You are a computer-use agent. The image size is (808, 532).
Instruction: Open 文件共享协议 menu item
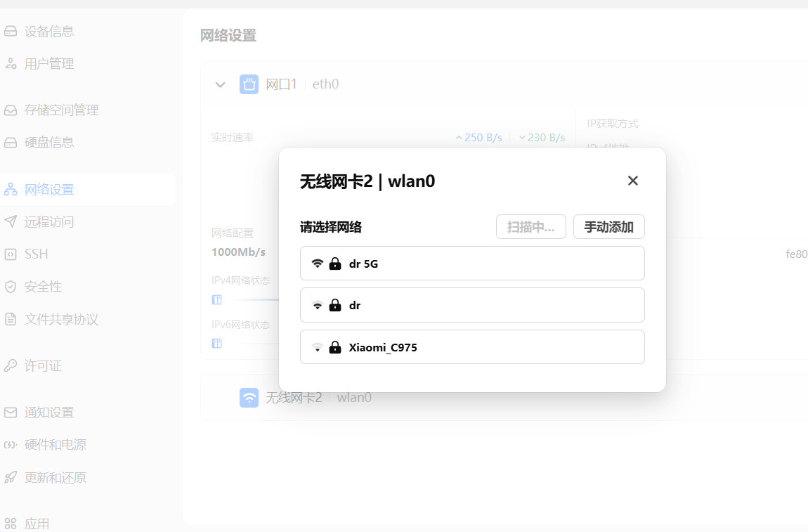tap(61, 320)
